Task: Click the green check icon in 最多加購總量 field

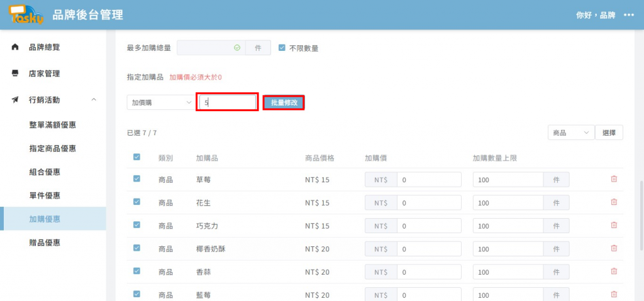Action: (x=237, y=48)
